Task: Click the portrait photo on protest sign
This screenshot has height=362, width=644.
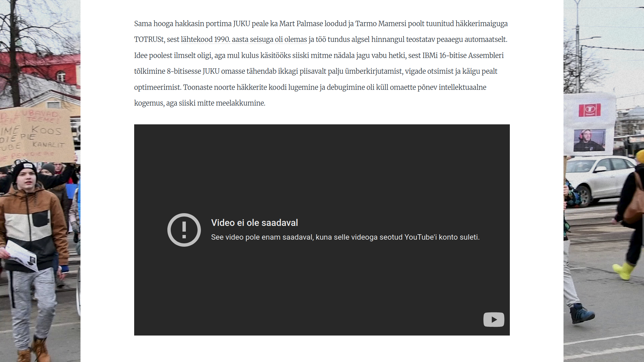Action: pyautogui.click(x=589, y=140)
